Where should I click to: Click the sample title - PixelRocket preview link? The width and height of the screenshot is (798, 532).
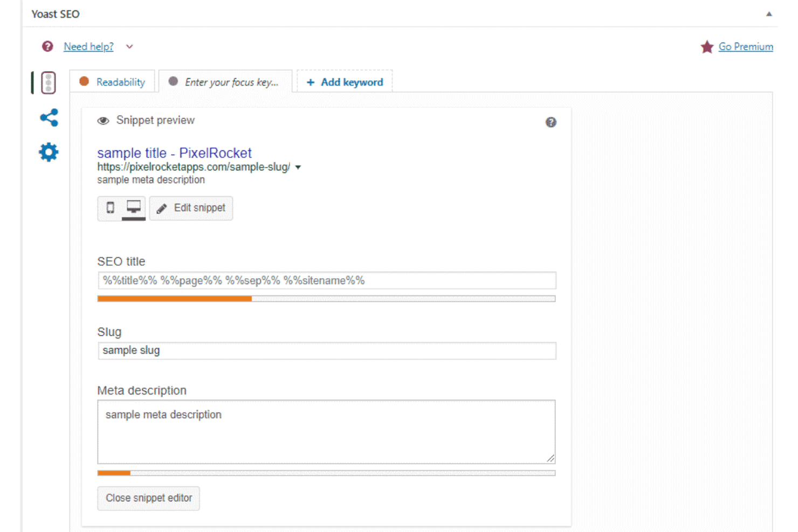click(x=174, y=153)
